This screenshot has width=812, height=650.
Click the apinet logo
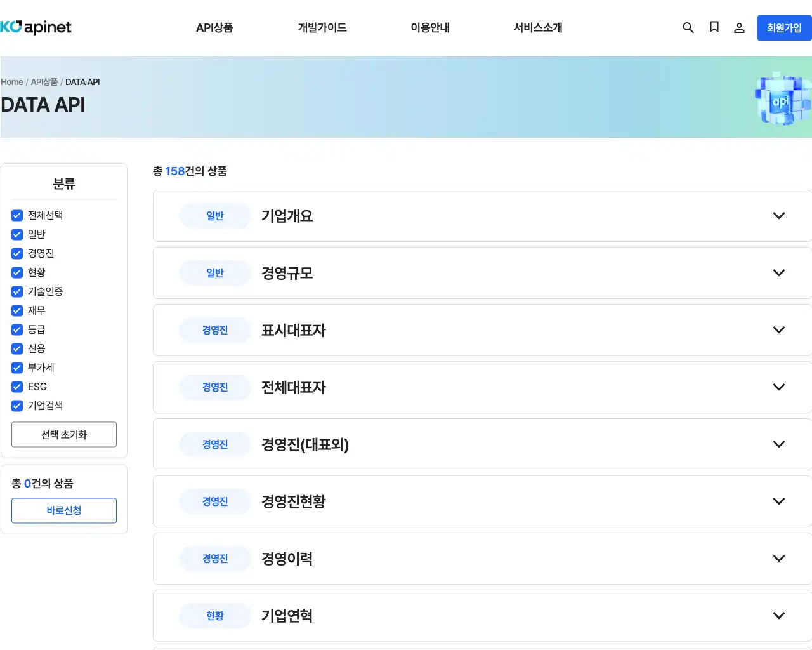[x=37, y=27]
